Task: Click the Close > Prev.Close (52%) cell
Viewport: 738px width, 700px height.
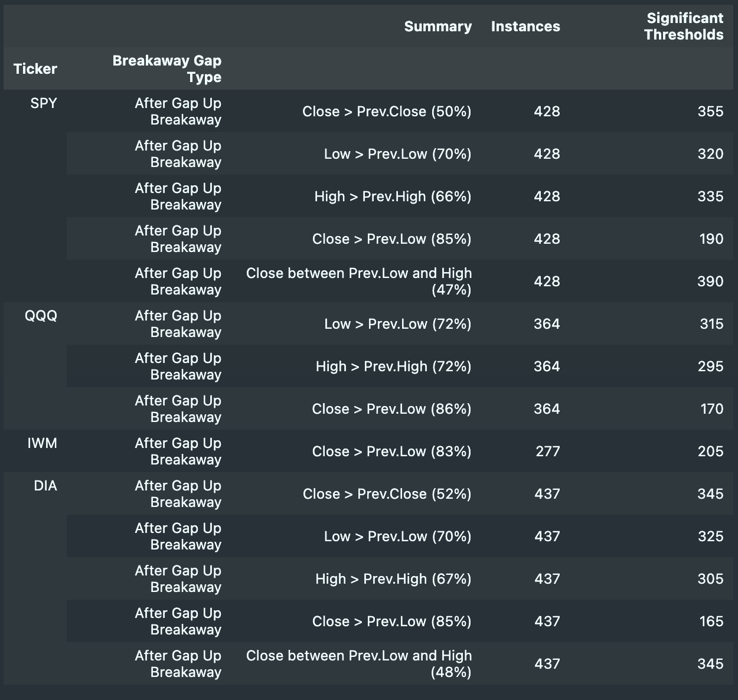Action: coord(387,494)
